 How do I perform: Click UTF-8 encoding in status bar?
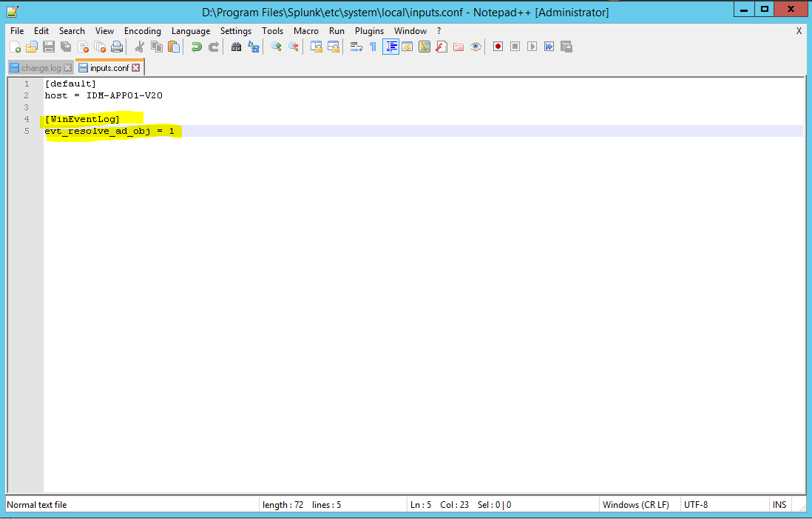click(695, 504)
